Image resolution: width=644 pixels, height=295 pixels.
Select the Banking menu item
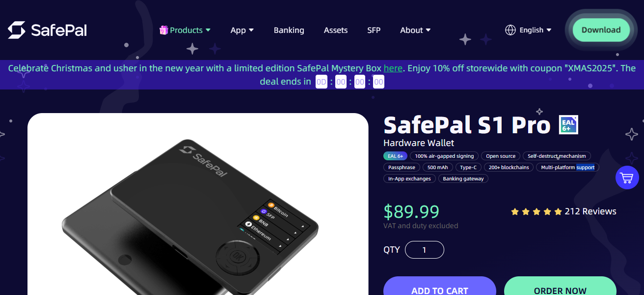pyautogui.click(x=289, y=29)
